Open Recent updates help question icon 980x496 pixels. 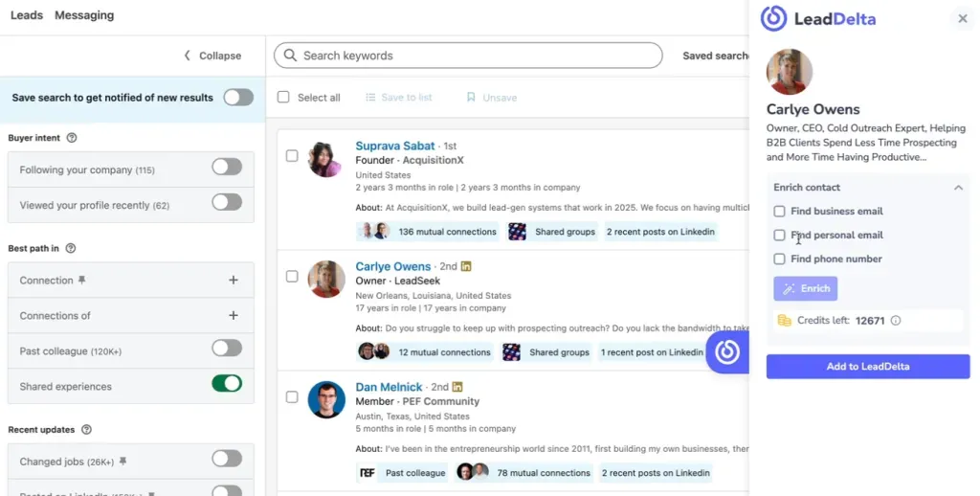click(x=87, y=430)
